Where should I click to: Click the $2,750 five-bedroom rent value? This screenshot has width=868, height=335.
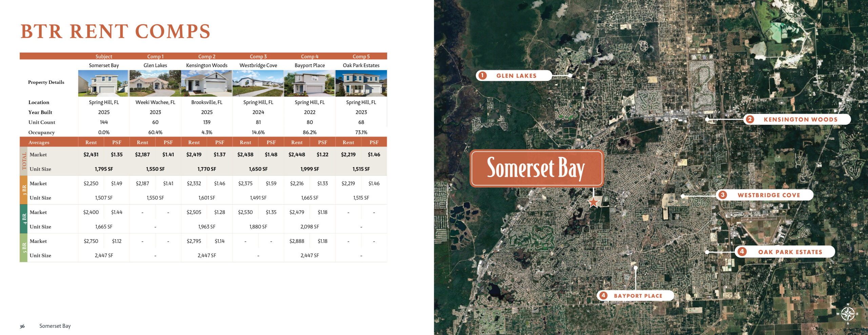[x=91, y=241]
